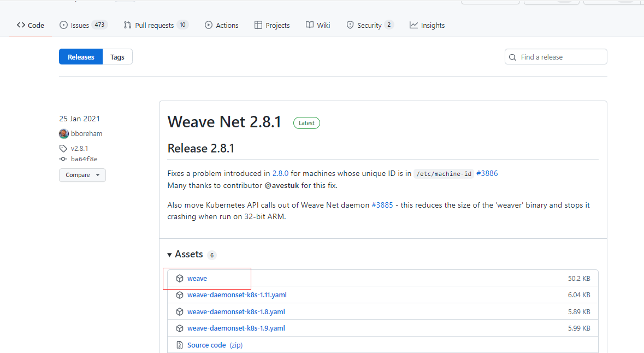The image size is (644, 353).
Task: Click the search magnifier icon
Action: pyautogui.click(x=512, y=57)
